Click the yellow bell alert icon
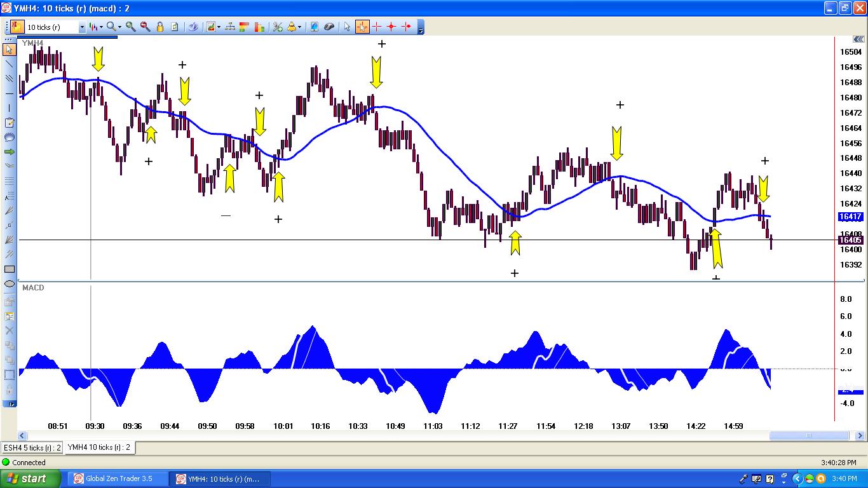 [292, 27]
